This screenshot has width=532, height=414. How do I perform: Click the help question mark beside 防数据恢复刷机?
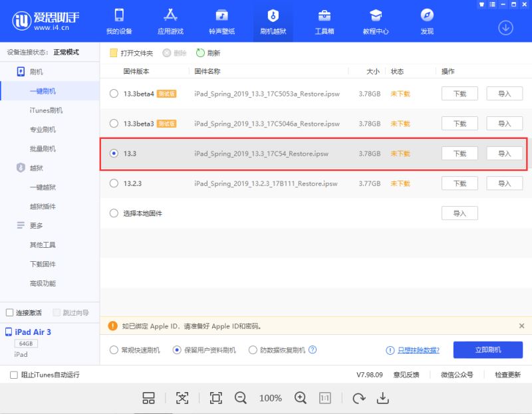[313, 350]
